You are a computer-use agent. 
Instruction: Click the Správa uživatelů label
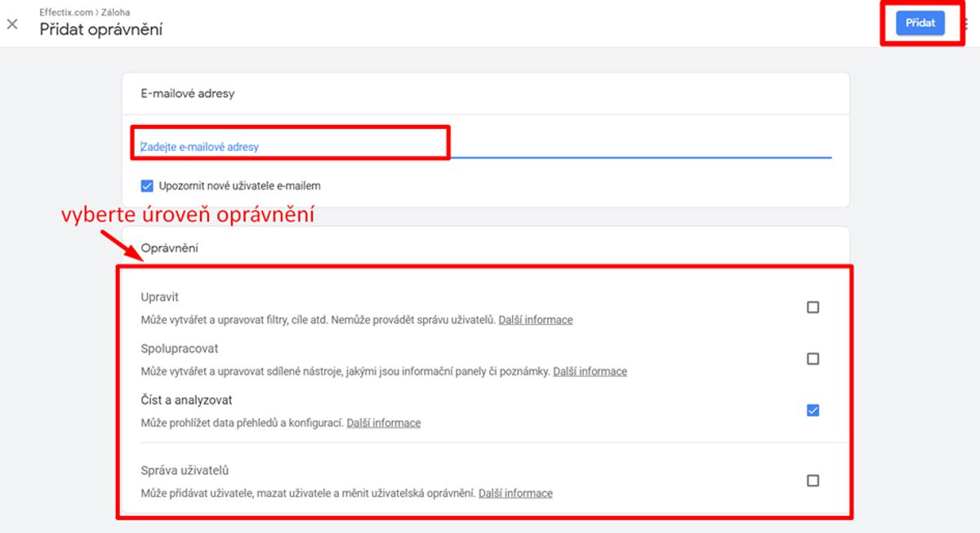pyautogui.click(x=185, y=470)
